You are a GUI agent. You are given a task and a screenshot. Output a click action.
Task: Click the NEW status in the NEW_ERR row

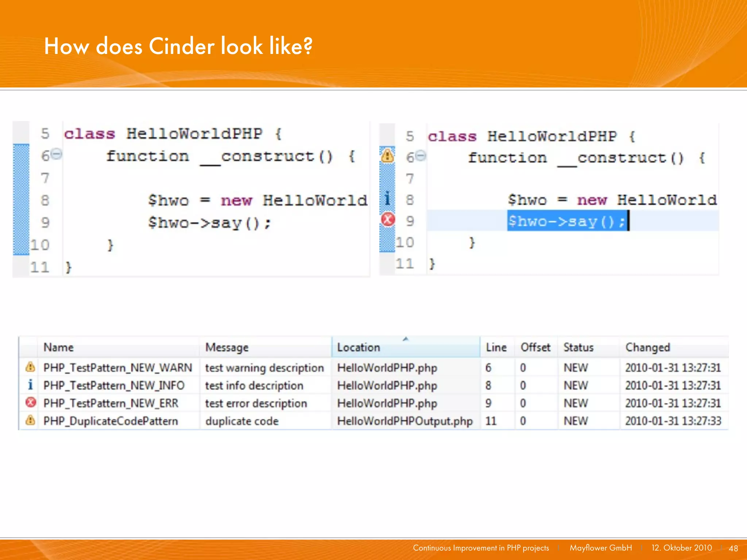pyautogui.click(x=576, y=403)
